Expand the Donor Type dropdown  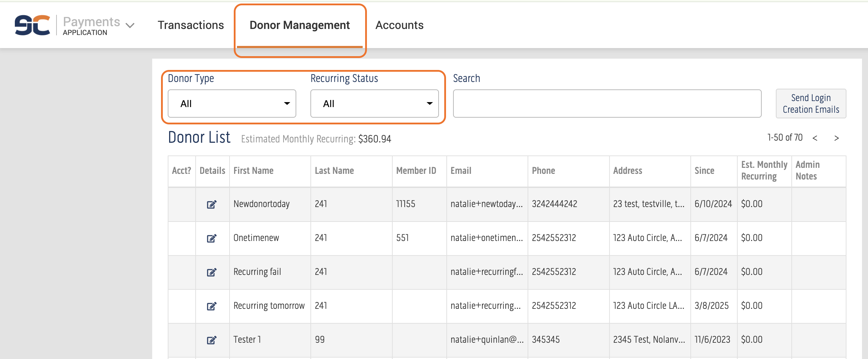click(x=232, y=104)
